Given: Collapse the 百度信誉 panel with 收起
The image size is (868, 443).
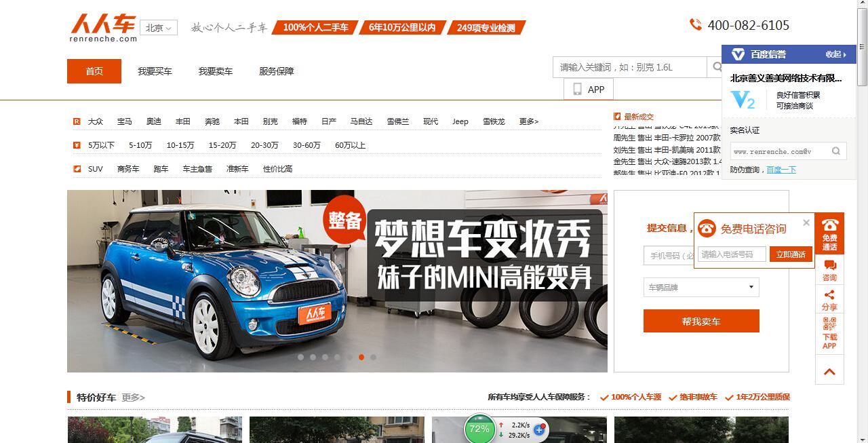Looking at the screenshot, I should coord(835,54).
